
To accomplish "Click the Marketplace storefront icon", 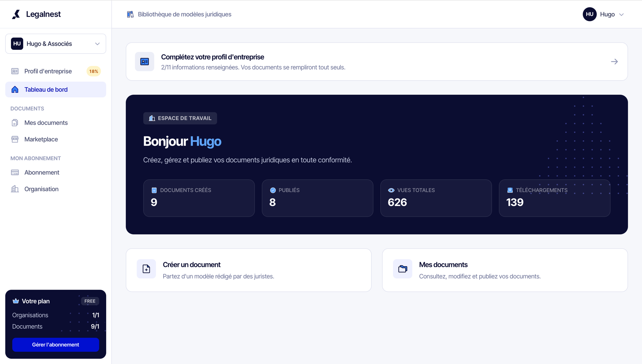I will [x=15, y=139].
